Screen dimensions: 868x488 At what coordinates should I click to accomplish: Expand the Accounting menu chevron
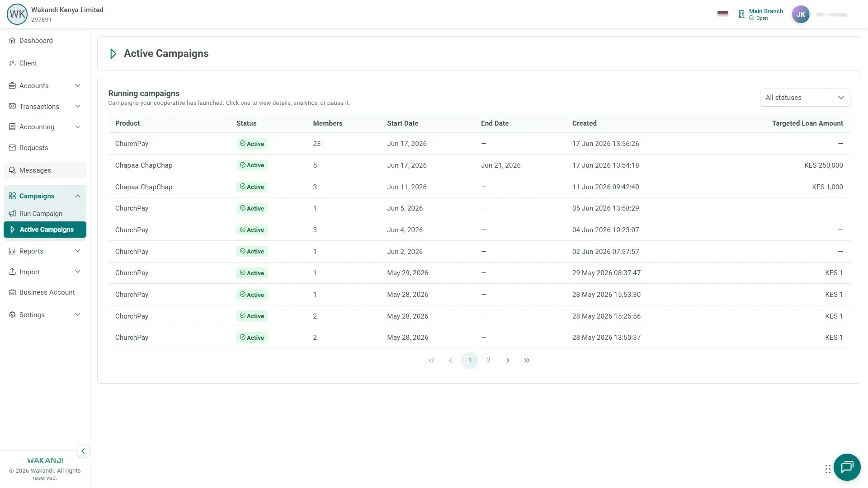(78, 127)
